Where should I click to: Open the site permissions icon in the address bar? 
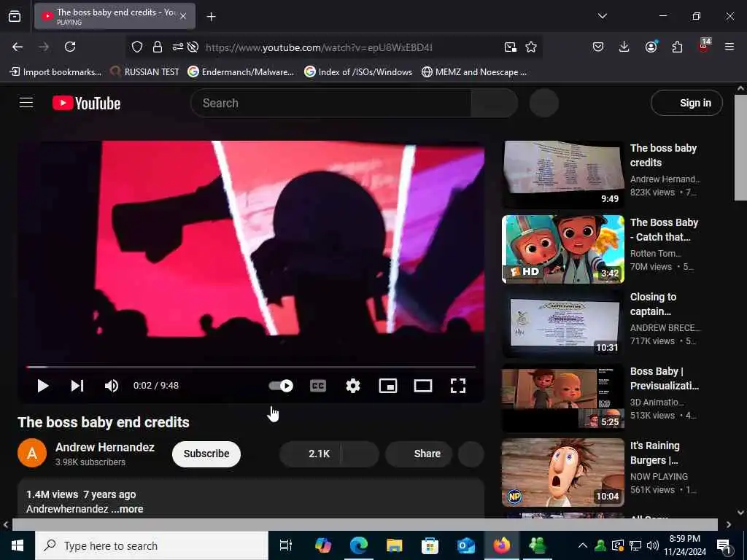[x=177, y=47]
